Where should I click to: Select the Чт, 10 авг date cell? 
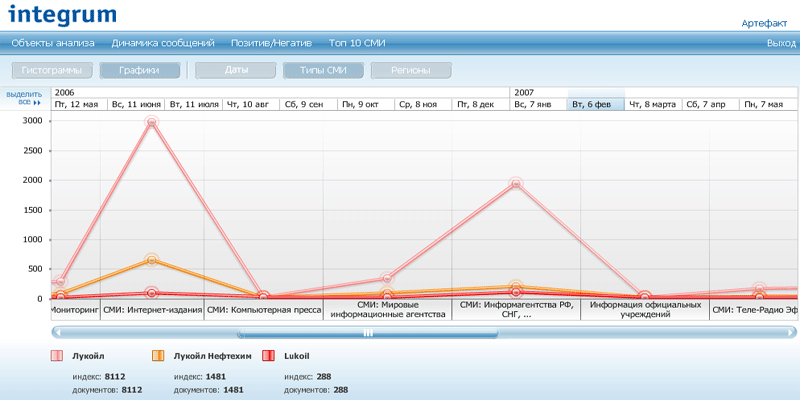[251, 105]
